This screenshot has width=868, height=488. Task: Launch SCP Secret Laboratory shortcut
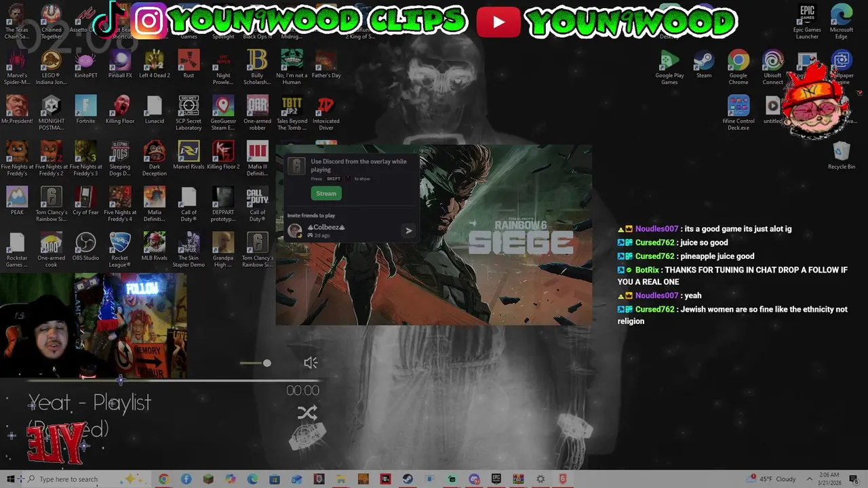pyautogui.click(x=189, y=113)
